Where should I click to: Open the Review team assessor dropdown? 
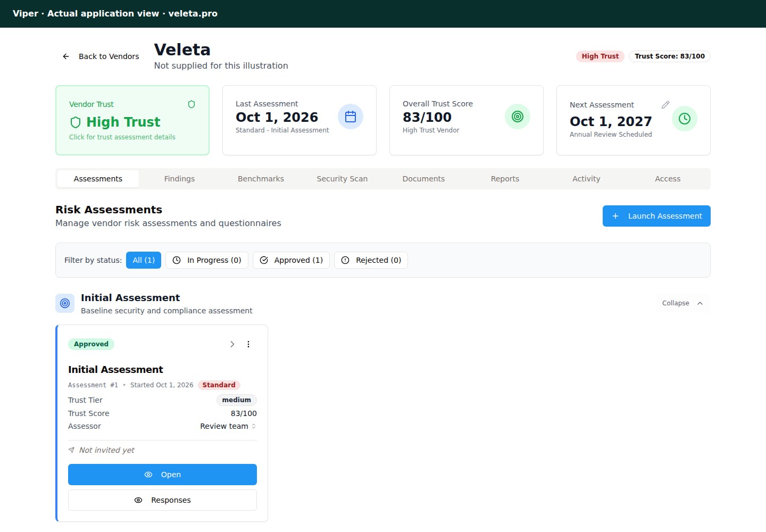228,426
